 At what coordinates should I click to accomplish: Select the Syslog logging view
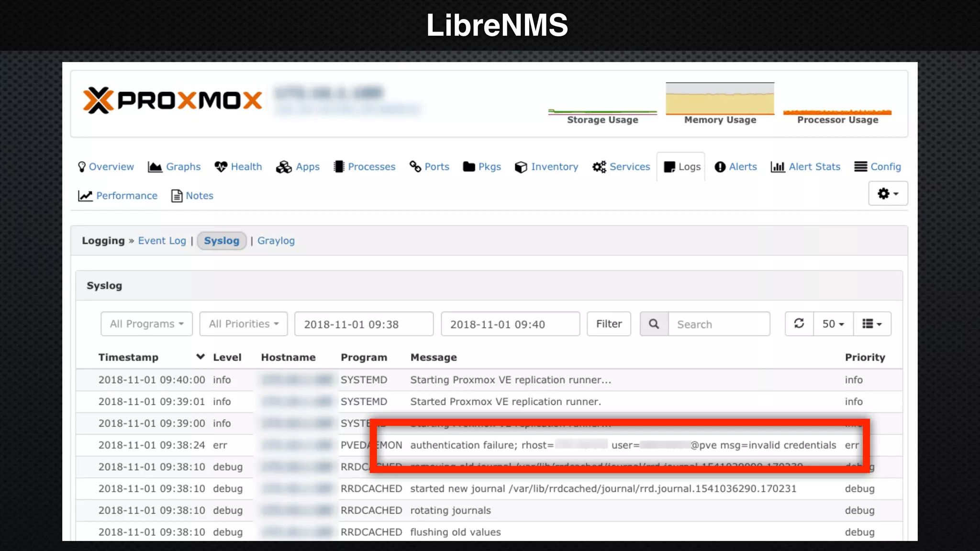pyautogui.click(x=222, y=241)
